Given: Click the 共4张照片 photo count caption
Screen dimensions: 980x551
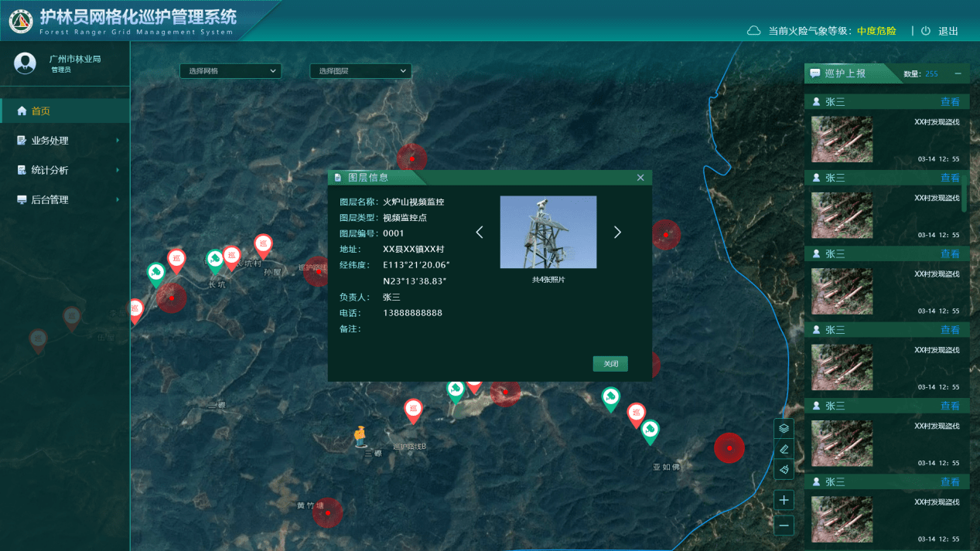Looking at the screenshot, I should pyautogui.click(x=548, y=279).
